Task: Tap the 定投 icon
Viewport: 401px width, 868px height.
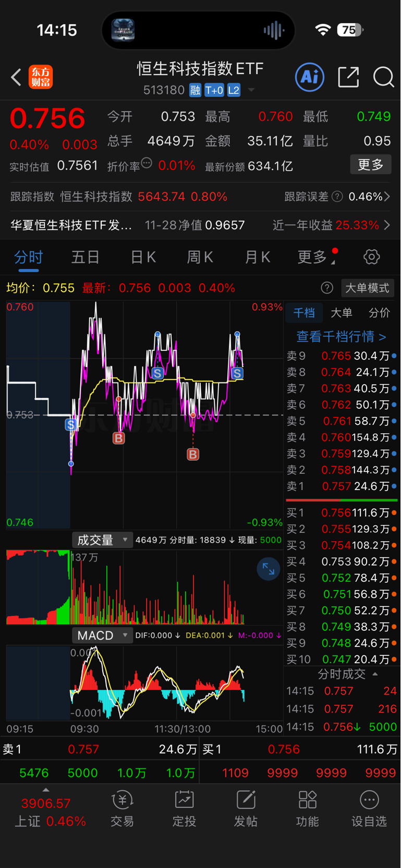Action: click(x=184, y=809)
